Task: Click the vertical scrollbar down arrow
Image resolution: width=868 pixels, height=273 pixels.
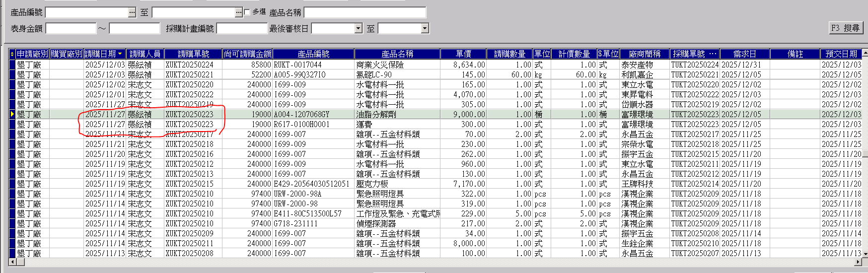Action: [x=865, y=254]
